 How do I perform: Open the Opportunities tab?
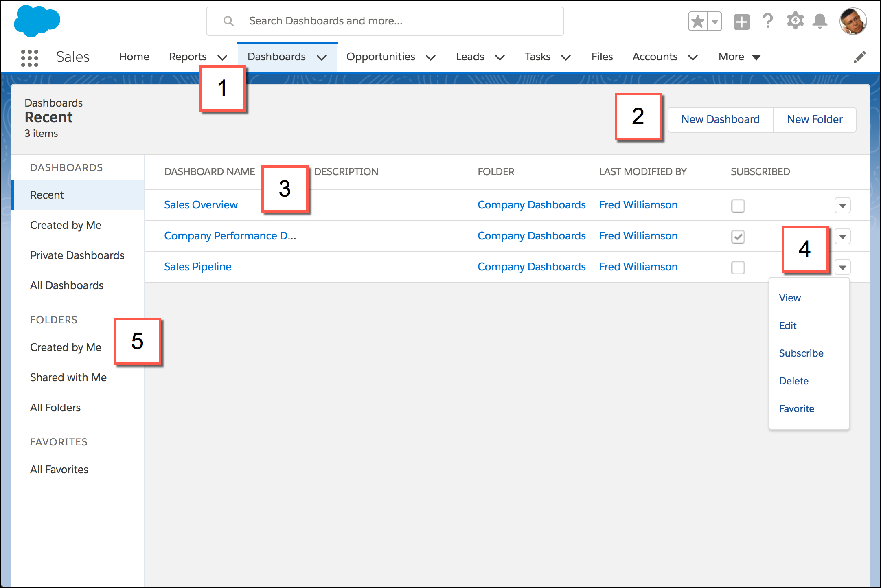pos(381,57)
